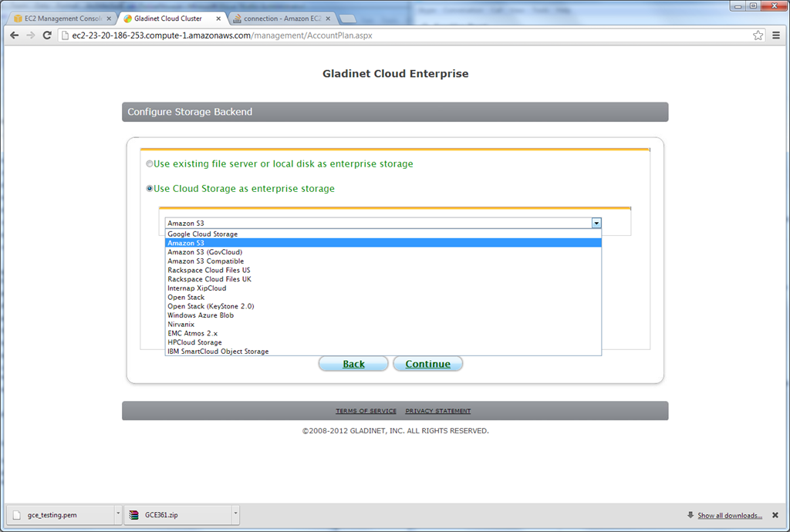
Task: Switch to the EC2 Management Console tab
Action: pos(62,19)
